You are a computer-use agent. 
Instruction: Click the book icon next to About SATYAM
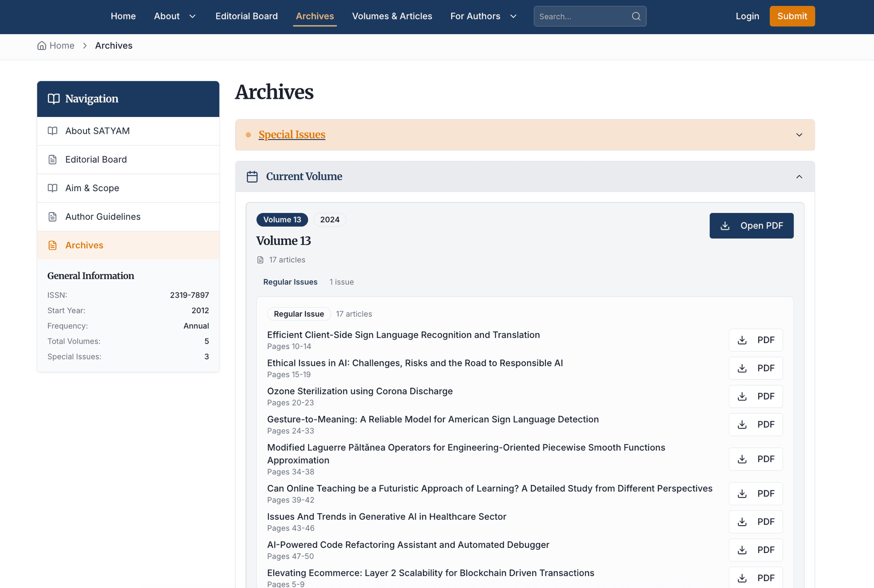[52, 131]
